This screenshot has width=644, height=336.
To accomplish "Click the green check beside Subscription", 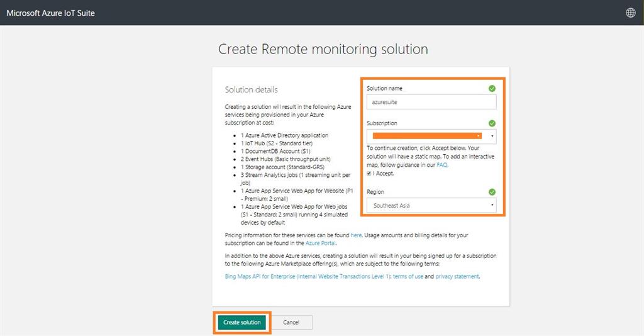I will tap(492, 123).
